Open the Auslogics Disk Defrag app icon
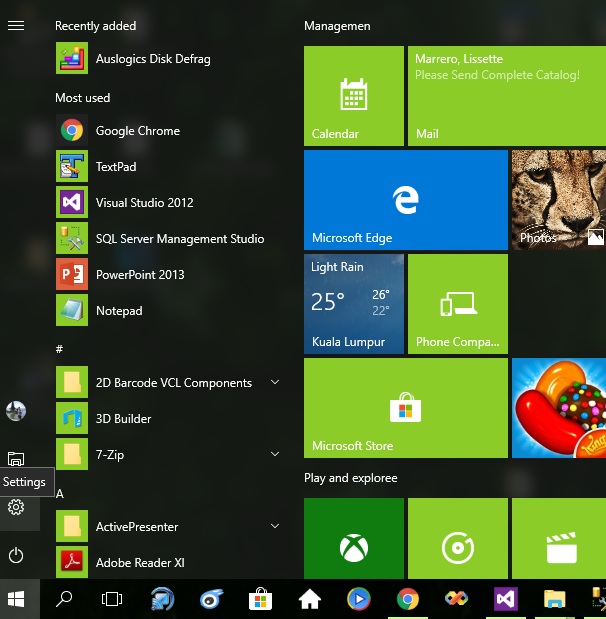 pyautogui.click(x=72, y=58)
